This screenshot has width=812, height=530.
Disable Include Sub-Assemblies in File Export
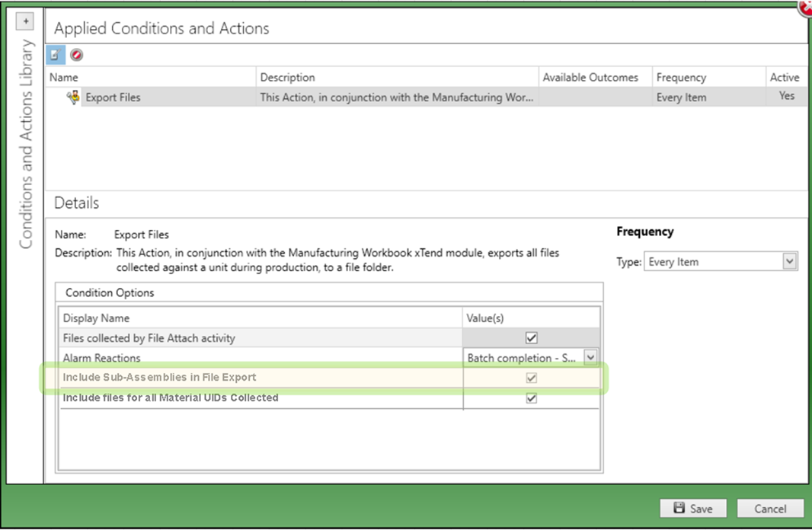[x=531, y=377]
